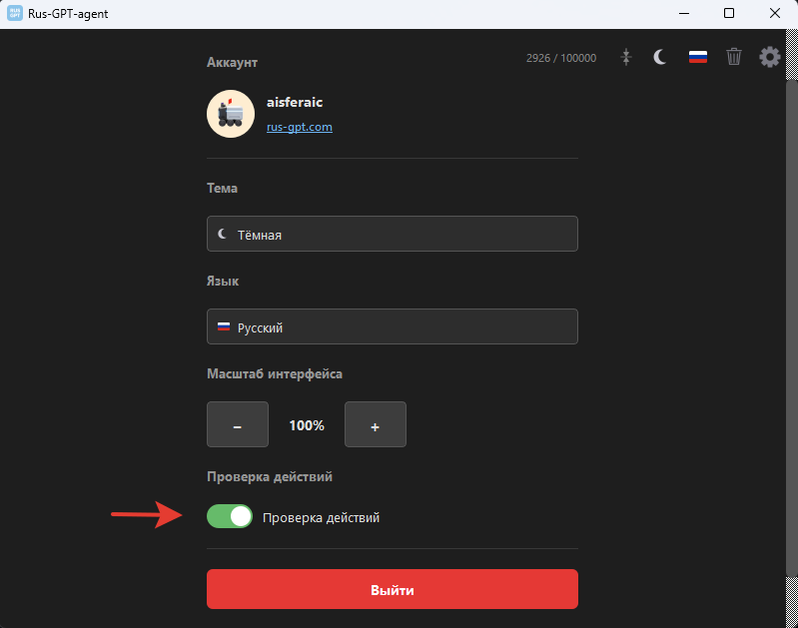
Task: Click the Проверка действий toggle label text
Action: coord(321,518)
